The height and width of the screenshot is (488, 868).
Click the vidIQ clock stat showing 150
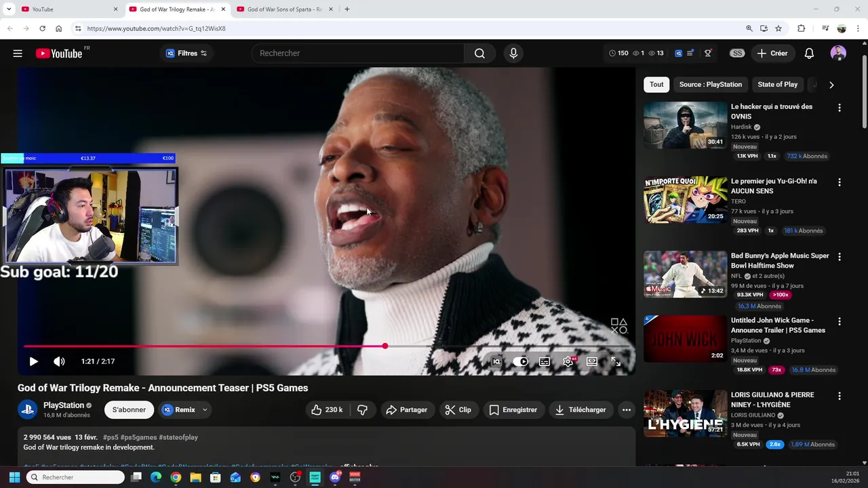click(618, 54)
